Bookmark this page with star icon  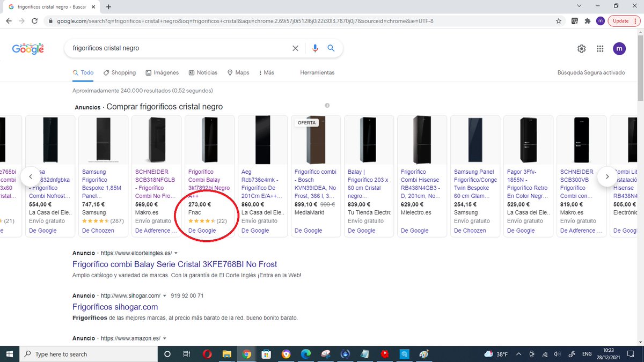click(x=559, y=21)
